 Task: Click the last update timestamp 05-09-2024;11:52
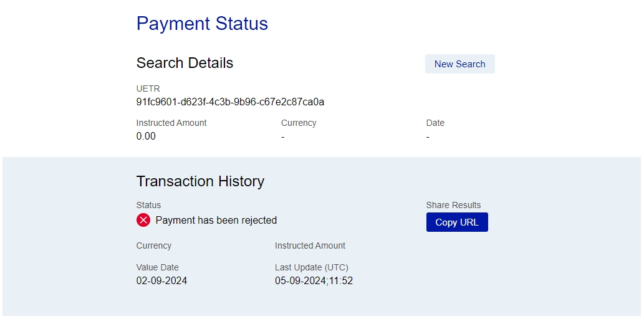click(x=314, y=280)
